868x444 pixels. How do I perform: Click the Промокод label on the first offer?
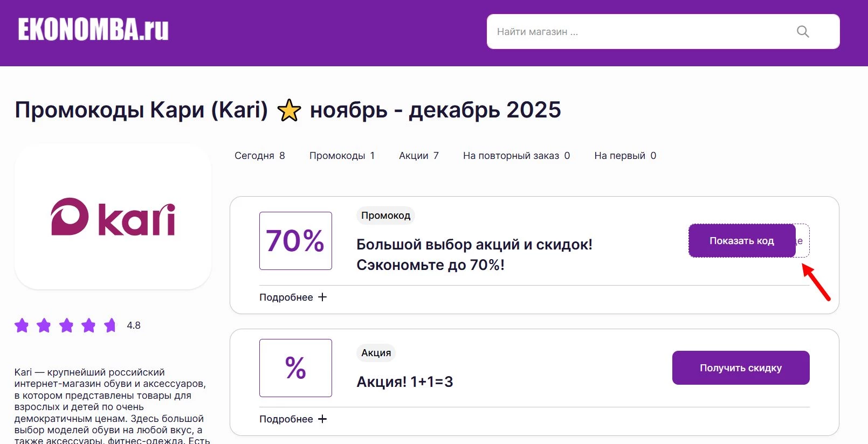click(385, 215)
